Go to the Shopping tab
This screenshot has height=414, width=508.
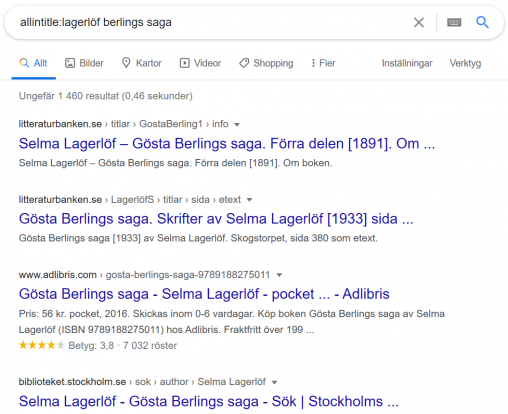coord(266,63)
